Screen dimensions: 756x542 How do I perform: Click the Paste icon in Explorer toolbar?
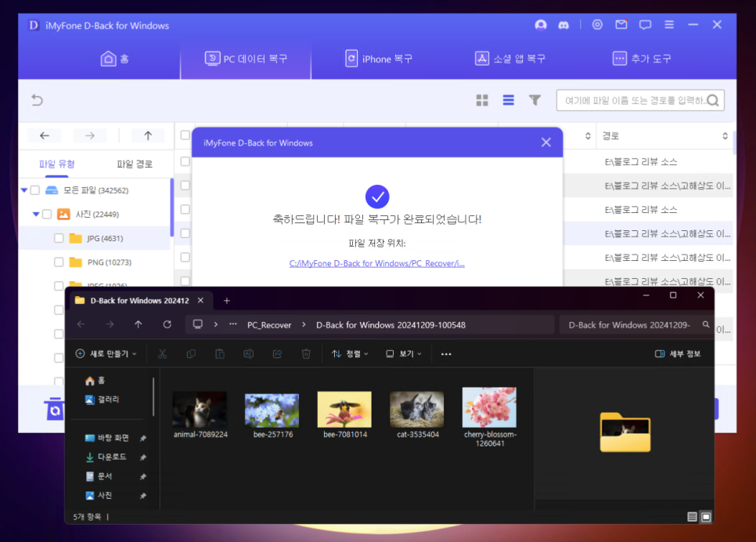[220, 354]
